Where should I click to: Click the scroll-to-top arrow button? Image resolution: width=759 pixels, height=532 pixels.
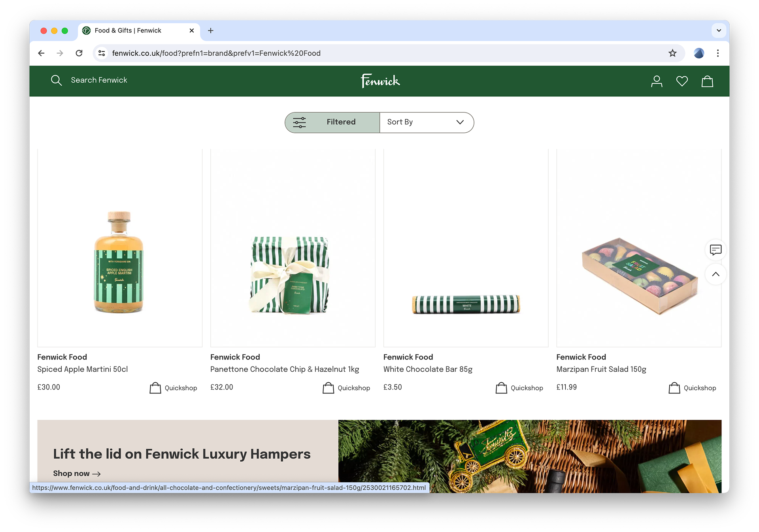tap(716, 274)
